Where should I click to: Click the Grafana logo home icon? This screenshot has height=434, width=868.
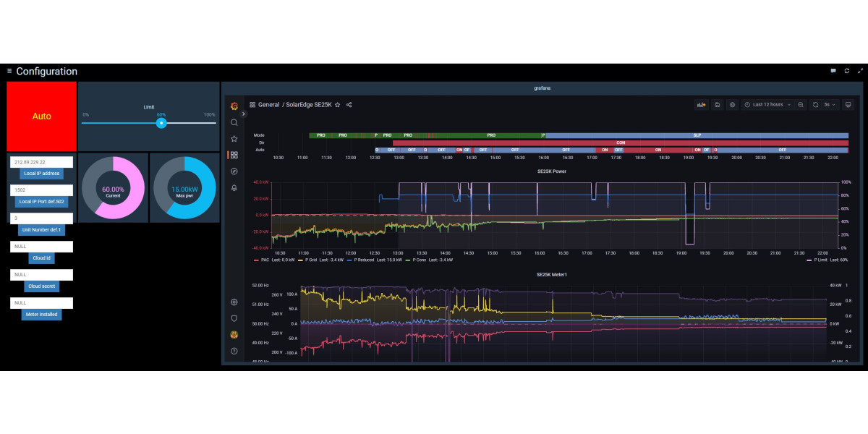point(234,106)
